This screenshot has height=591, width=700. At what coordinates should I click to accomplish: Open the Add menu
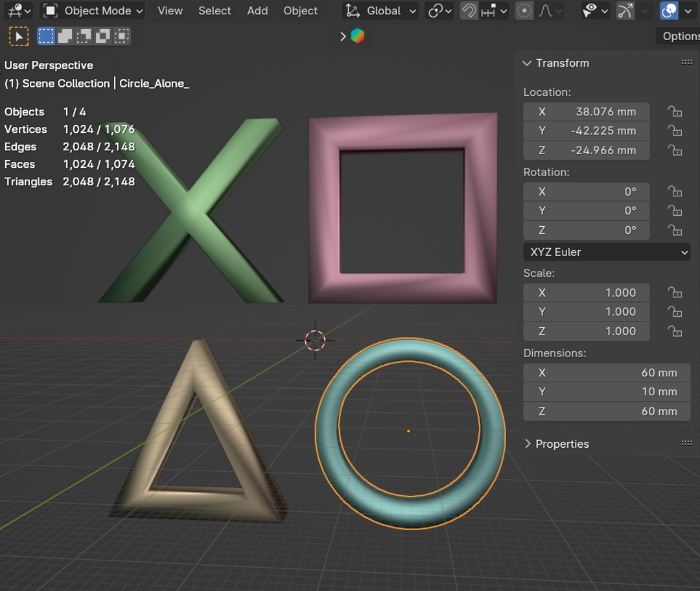(257, 11)
